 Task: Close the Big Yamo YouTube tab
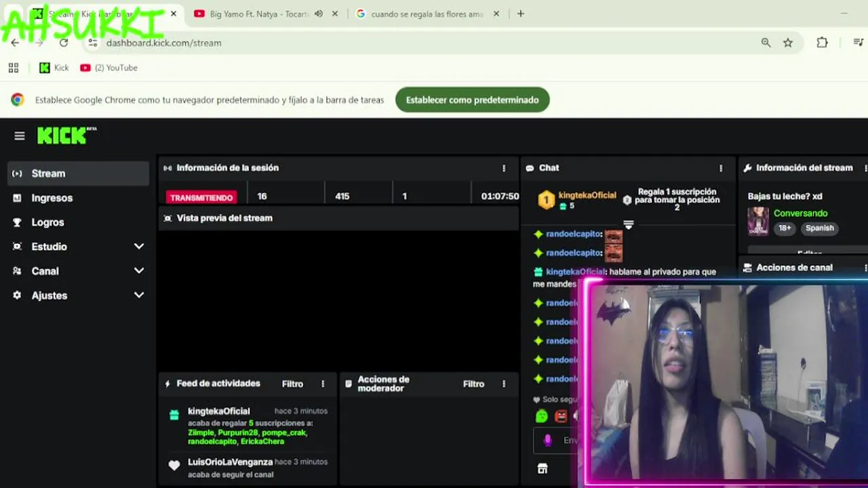pos(335,14)
